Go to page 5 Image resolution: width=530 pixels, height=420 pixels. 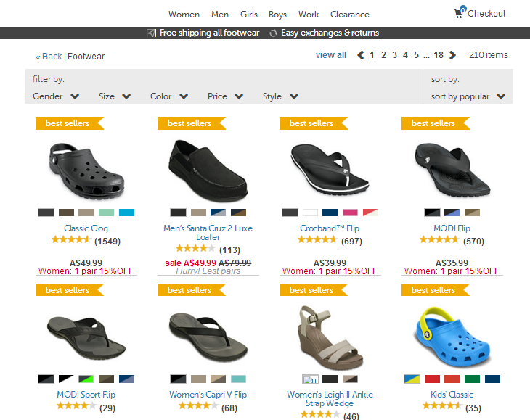pos(416,55)
